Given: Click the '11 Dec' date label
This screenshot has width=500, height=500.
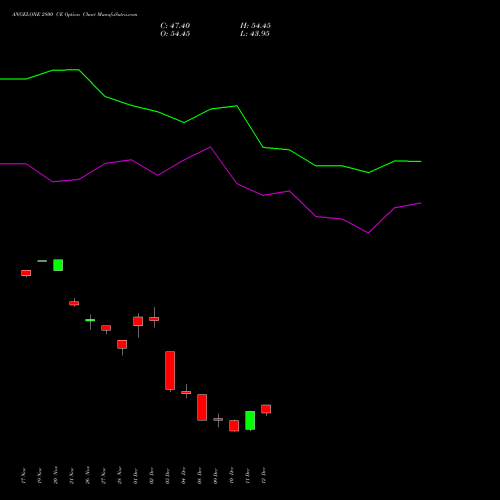Looking at the screenshot, I should 247,476.
